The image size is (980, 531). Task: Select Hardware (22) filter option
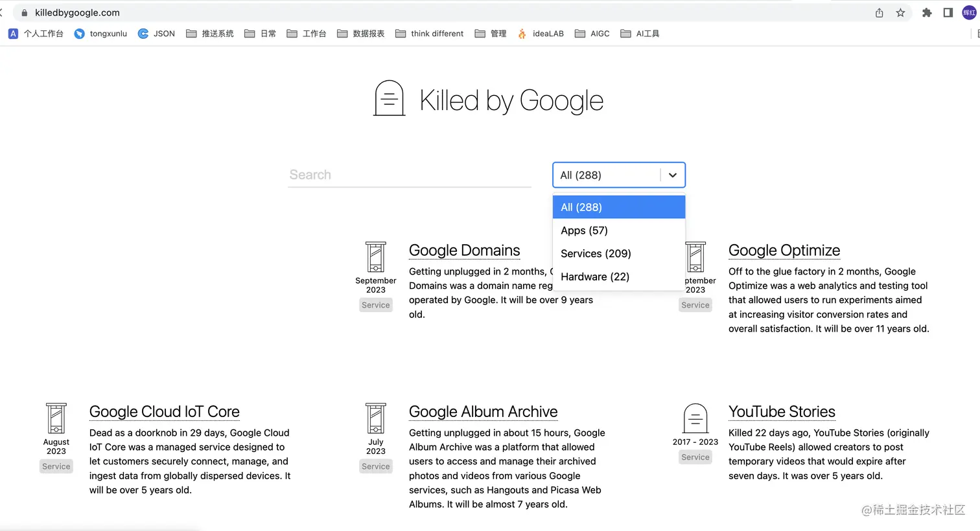pos(619,277)
